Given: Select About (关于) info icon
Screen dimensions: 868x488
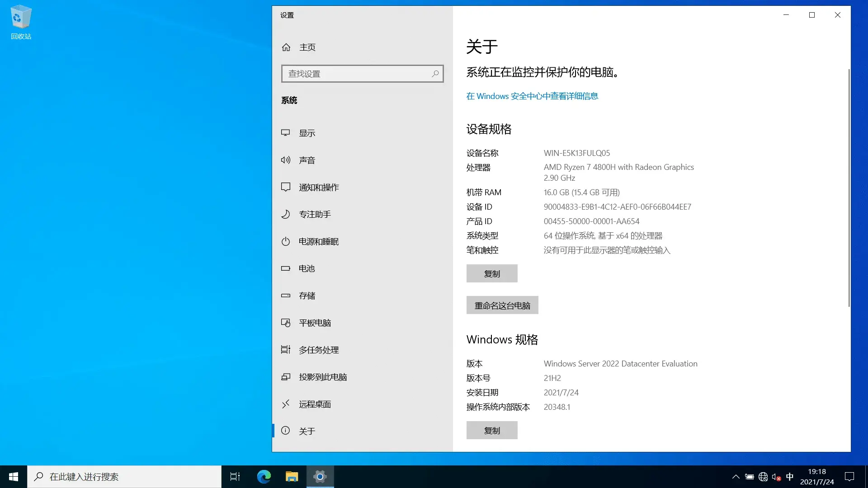Looking at the screenshot, I should tap(286, 431).
